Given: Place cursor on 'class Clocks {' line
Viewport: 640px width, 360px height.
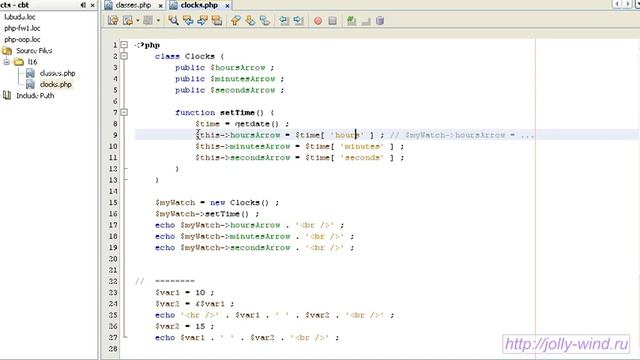Looking at the screenshot, I should click(189, 56).
